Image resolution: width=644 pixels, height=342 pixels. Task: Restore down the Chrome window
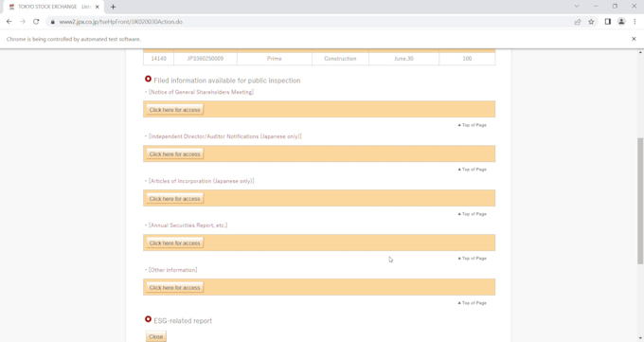point(615,7)
